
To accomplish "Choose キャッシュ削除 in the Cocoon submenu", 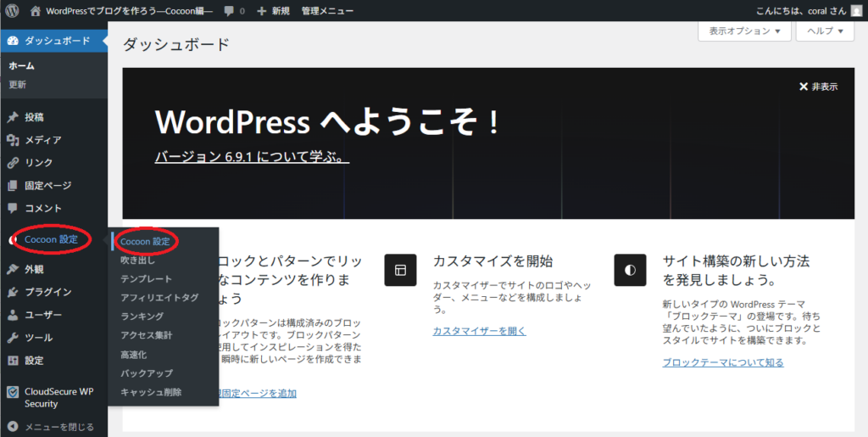I will click(x=151, y=392).
